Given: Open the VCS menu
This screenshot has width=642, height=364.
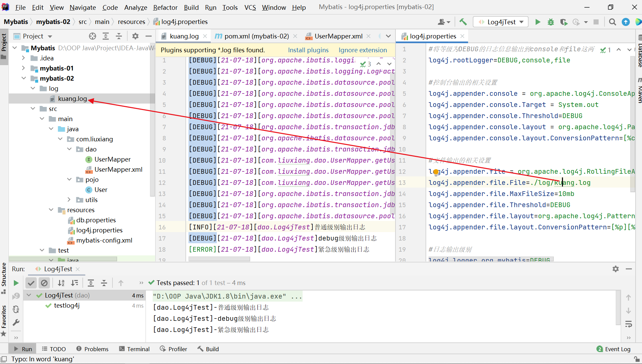Looking at the screenshot, I should point(250,7).
